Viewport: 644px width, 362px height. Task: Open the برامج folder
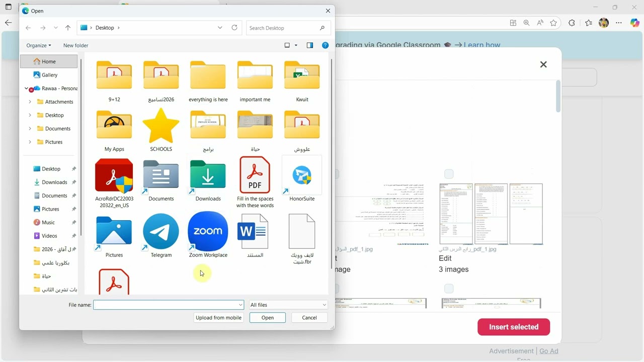tap(208, 130)
